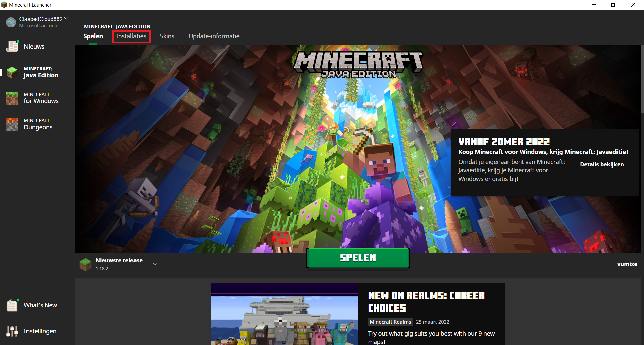The width and height of the screenshot is (644, 345).
Task: Click the ClaspedCloud882 account avatar
Action: pos(11,22)
